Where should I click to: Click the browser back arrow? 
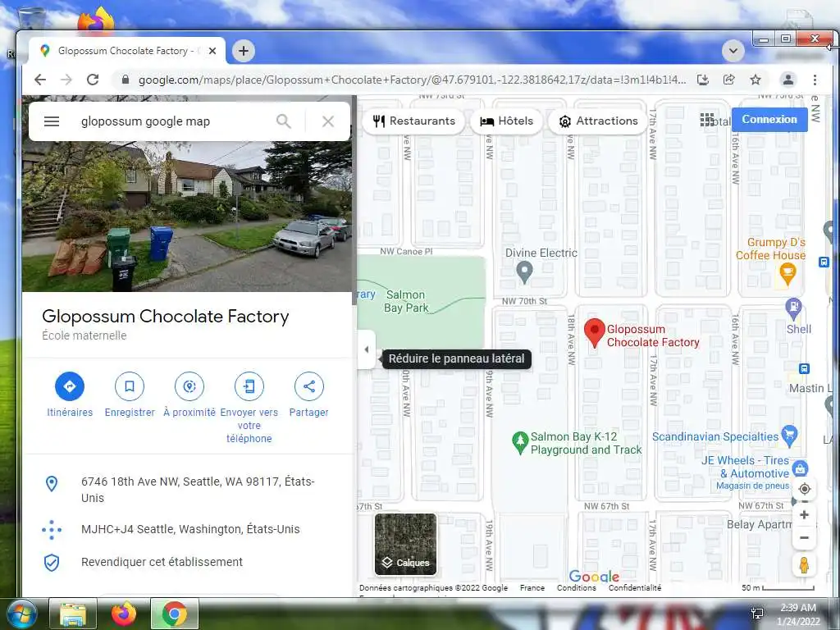click(x=40, y=80)
